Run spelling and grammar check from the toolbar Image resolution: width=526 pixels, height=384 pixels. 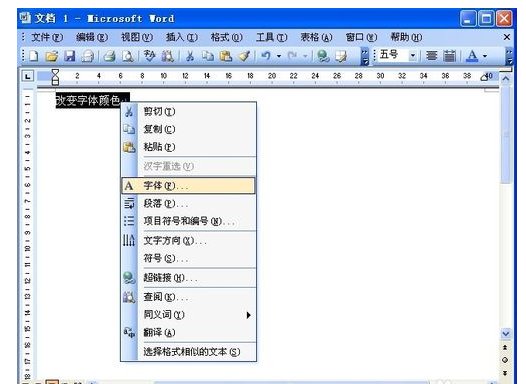pyautogui.click(x=149, y=56)
